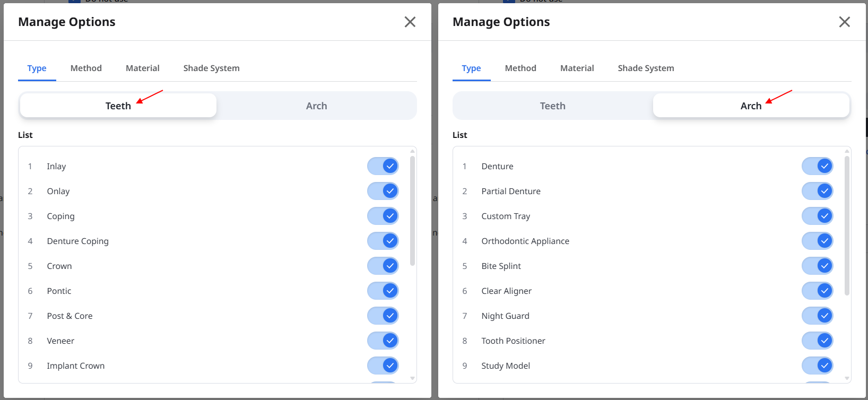Switch to Shade System tab in left dialog
The image size is (868, 400).
click(212, 68)
